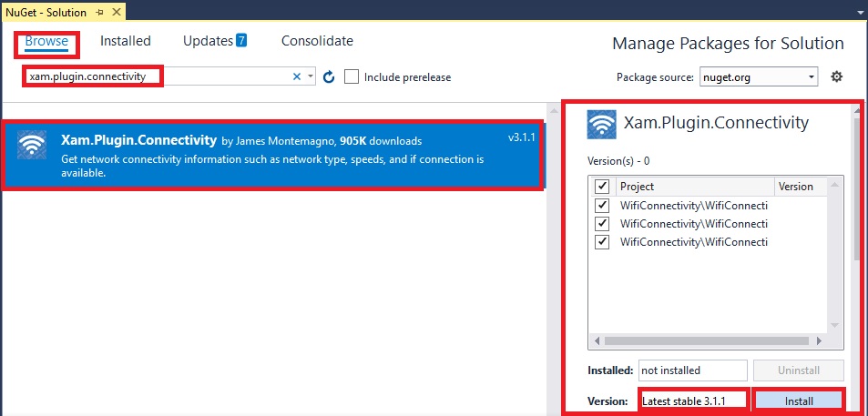Open the Consolidate tab
Image resolution: width=868 pixels, height=416 pixels.
tap(317, 41)
